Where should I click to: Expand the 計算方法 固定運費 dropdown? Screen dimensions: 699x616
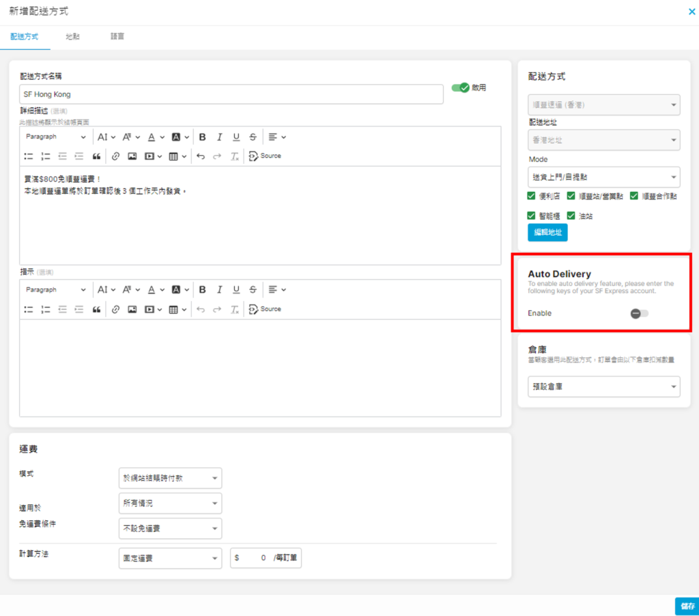(x=170, y=558)
